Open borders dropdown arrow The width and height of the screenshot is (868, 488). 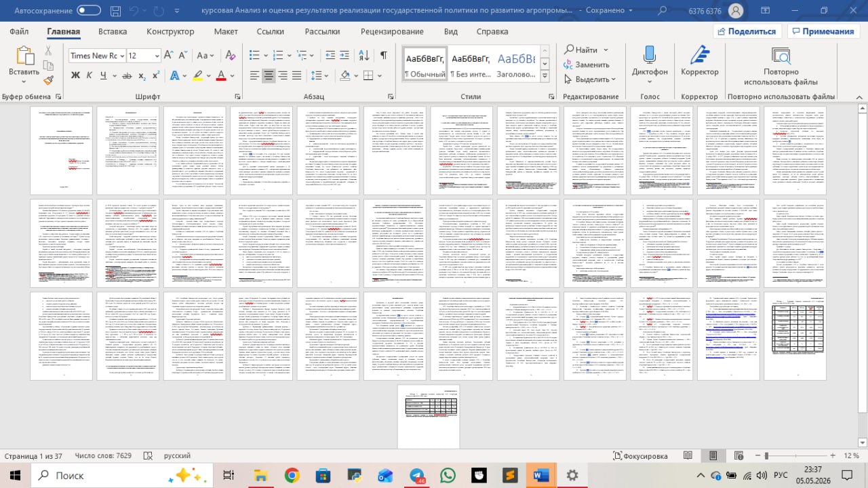pos(378,75)
